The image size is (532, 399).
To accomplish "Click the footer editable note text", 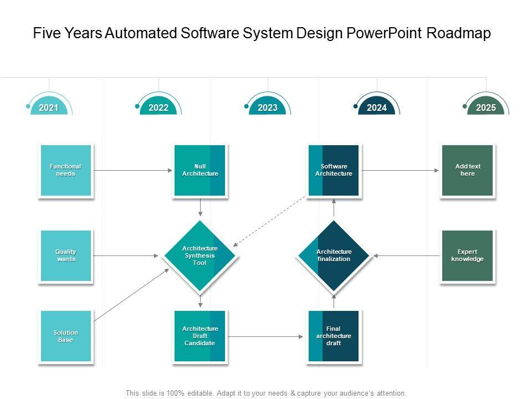I will tap(266, 393).
